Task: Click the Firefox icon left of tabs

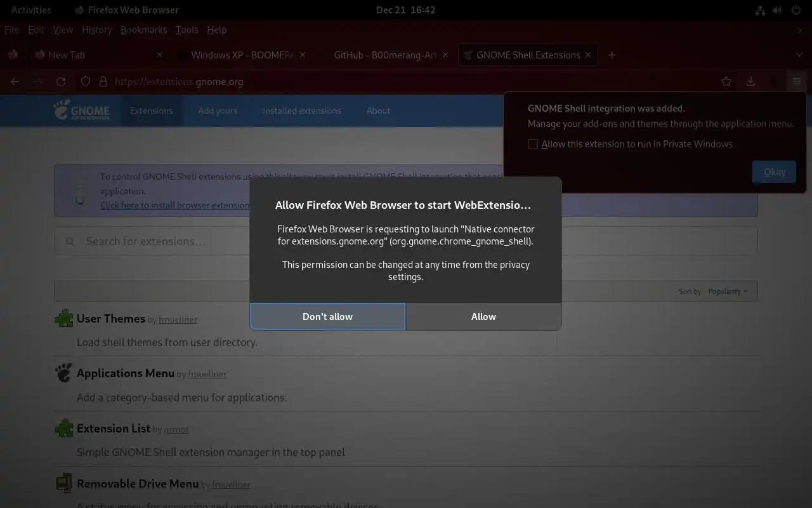Action: pyautogui.click(x=13, y=55)
